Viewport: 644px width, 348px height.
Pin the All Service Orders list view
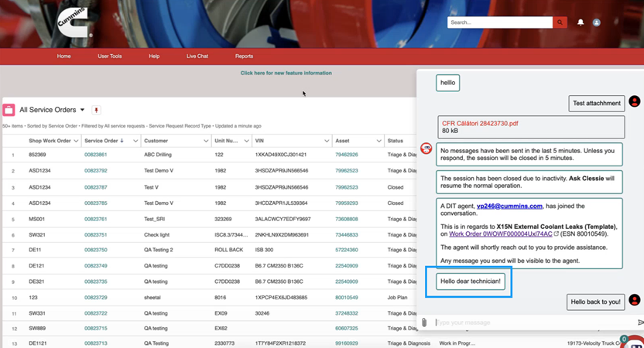(96, 110)
